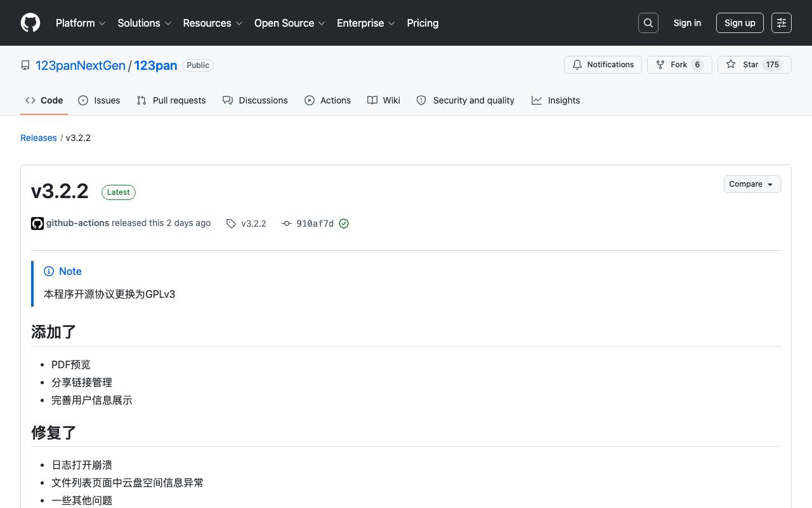Open the Insights tab
Image resolution: width=812 pixels, height=508 pixels.
click(x=556, y=100)
